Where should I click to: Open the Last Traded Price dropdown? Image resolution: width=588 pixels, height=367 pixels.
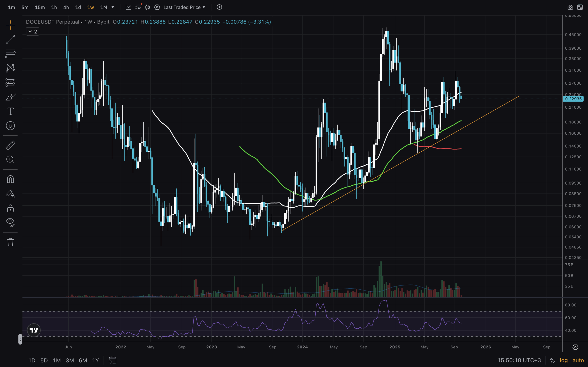click(184, 7)
